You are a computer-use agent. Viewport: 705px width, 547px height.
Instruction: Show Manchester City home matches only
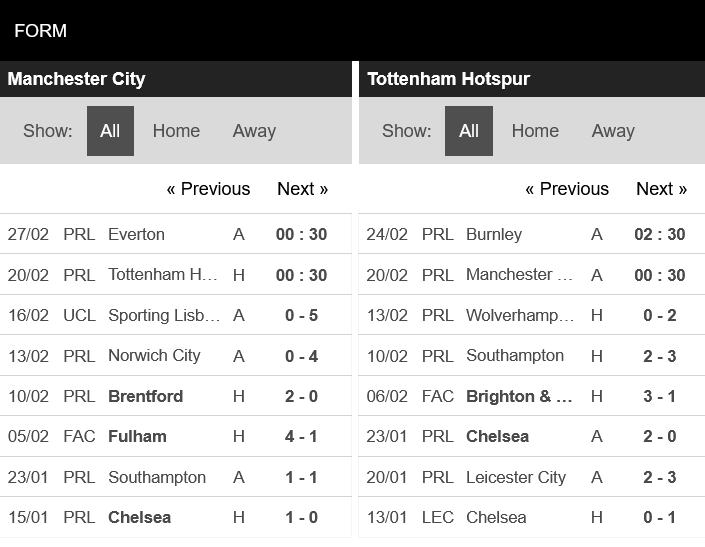click(x=176, y=131)
